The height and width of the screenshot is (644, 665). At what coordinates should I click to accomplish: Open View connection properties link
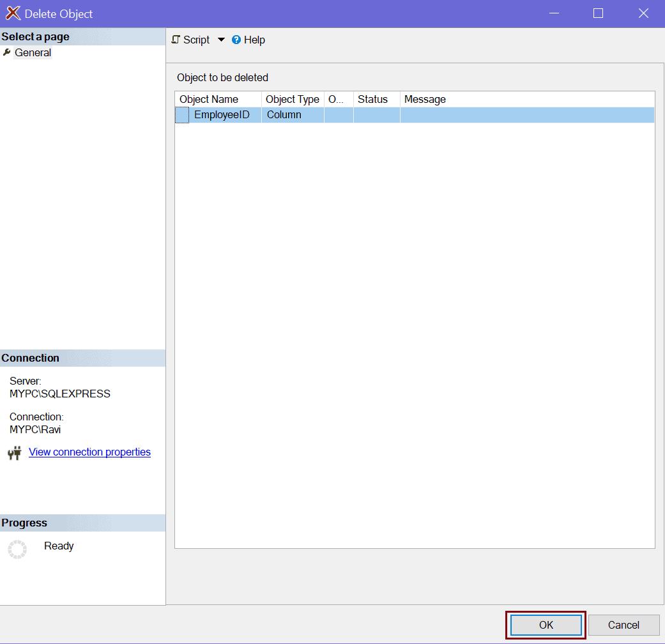(x=89, y=452)
